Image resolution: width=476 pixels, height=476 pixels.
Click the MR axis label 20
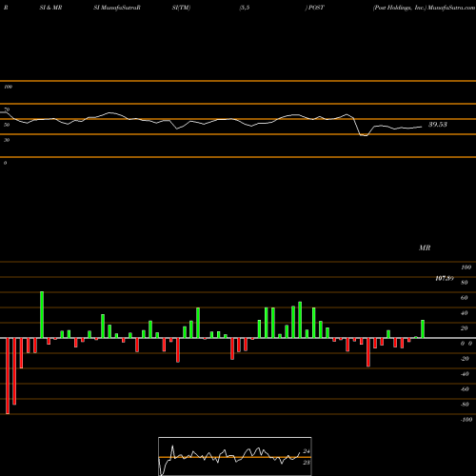pos(465,328)
